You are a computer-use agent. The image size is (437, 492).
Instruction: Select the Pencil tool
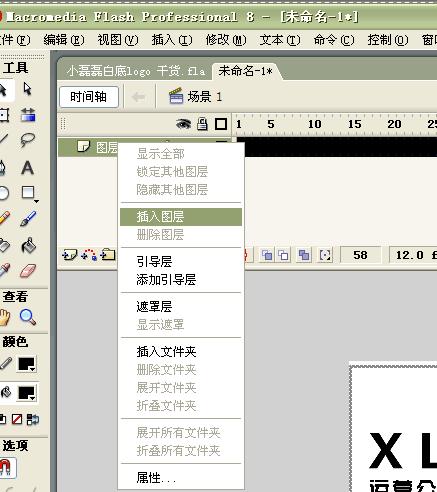pos(4,219)
